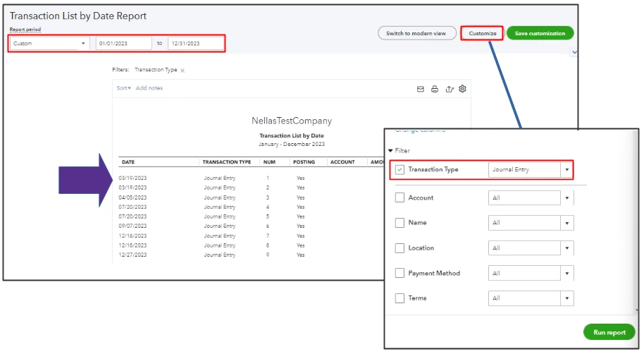The width and height of the screenshot is (644, 354).
Task: Open report settings gear icon
Action: pyautogui.click(x=462, y=88)
